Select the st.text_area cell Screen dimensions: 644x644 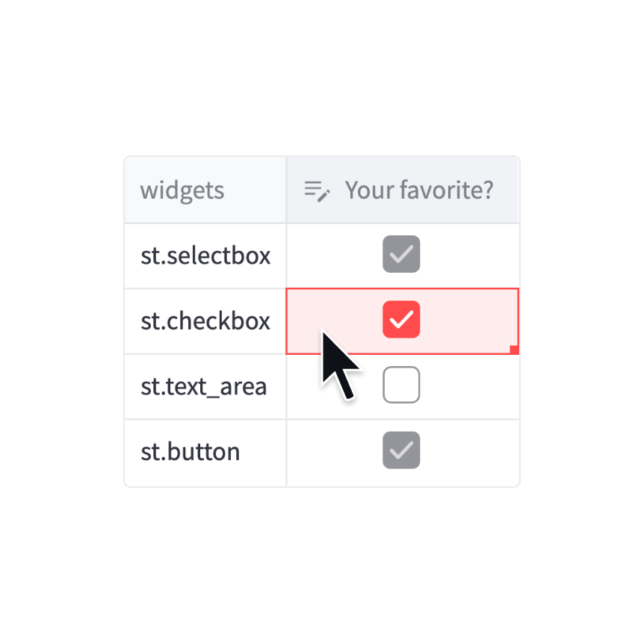[x=205, y=386]
